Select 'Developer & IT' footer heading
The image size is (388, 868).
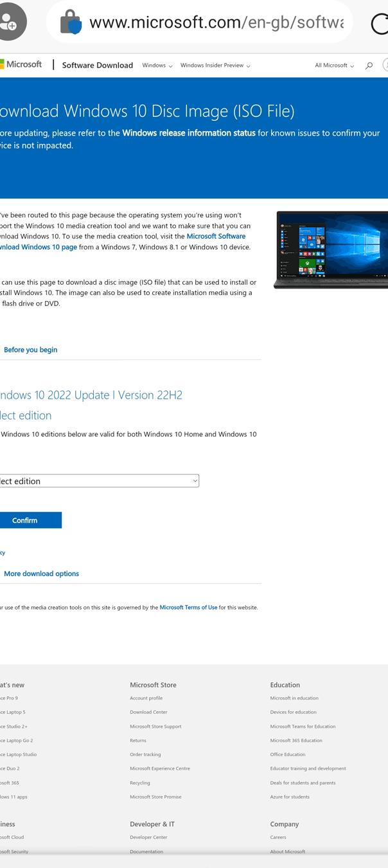[x=152, y=824]
